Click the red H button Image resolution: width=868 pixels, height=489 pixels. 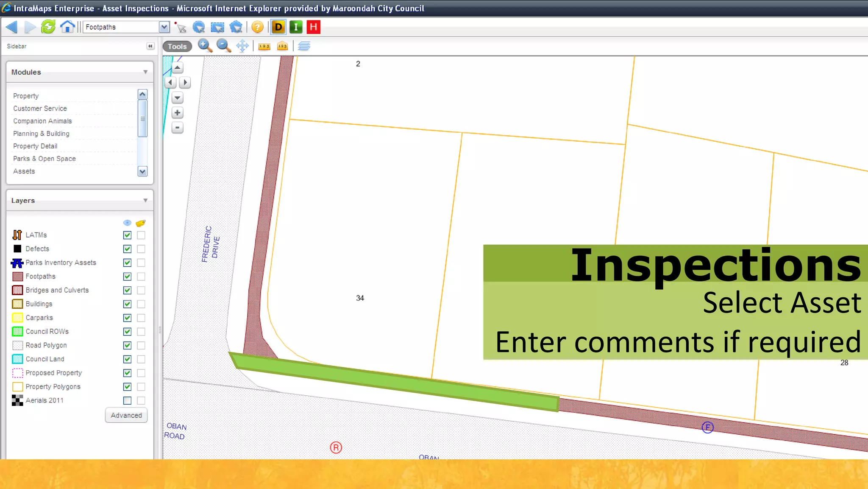pyautogui.click(x=314, y=27)
